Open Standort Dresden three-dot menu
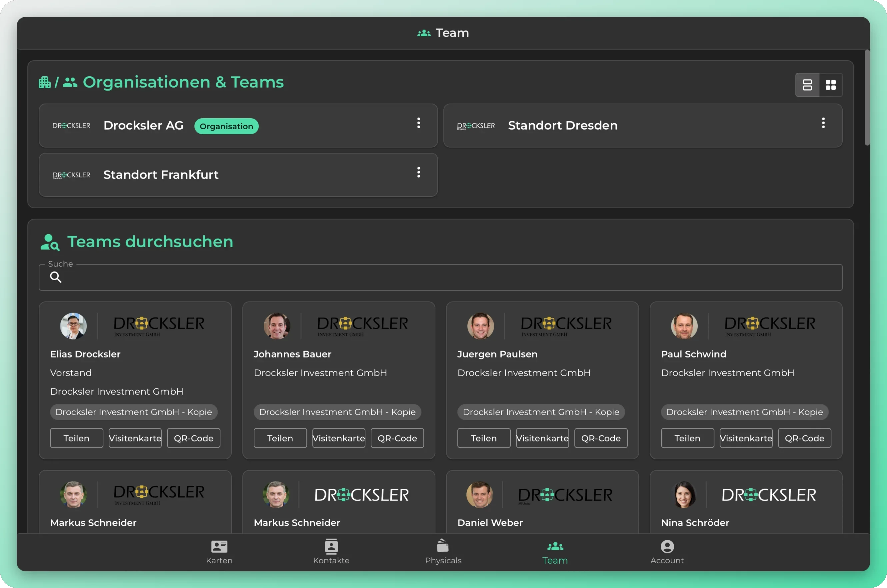The width and height of the screenshot is (887, 588). pyautogui.click(x=823, y=123)
